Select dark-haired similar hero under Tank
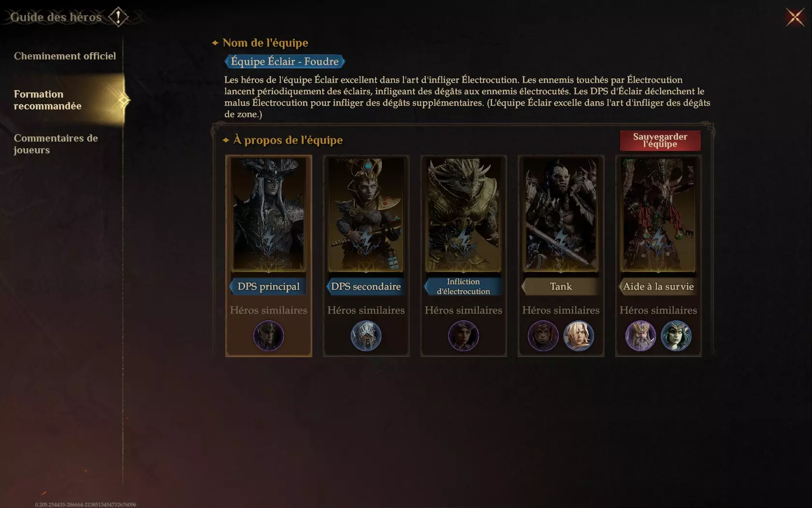The image size is (812, 508). pos(543,336)
